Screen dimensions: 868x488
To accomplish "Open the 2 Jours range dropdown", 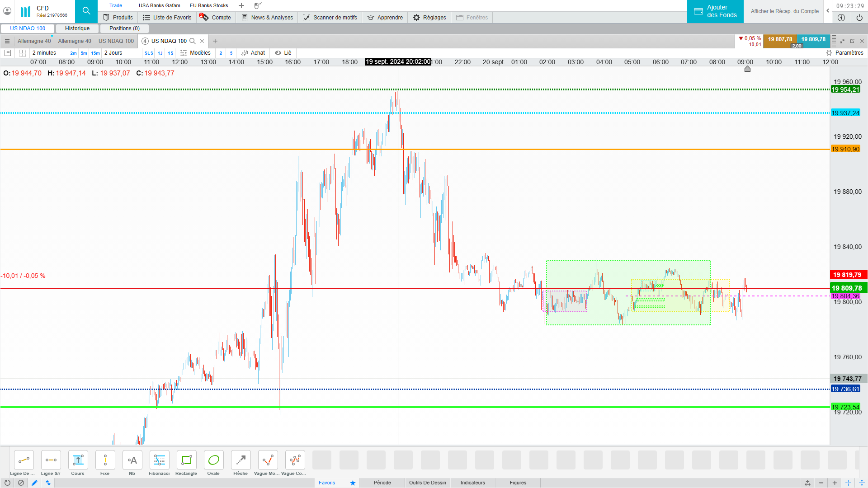I will pos(113,53).
